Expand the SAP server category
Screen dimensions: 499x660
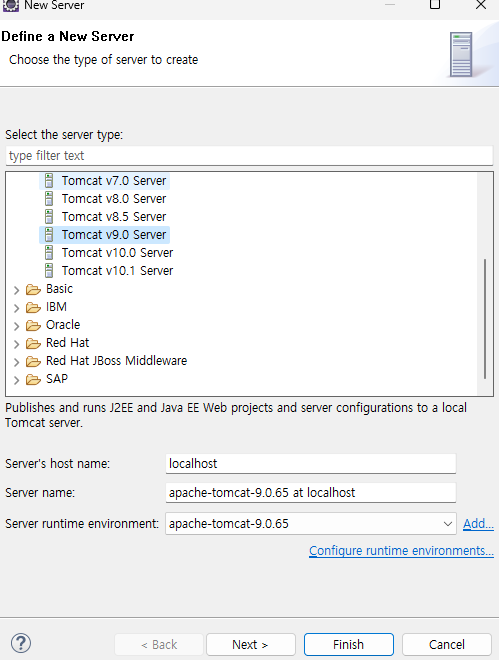click(x=16, y=380)
